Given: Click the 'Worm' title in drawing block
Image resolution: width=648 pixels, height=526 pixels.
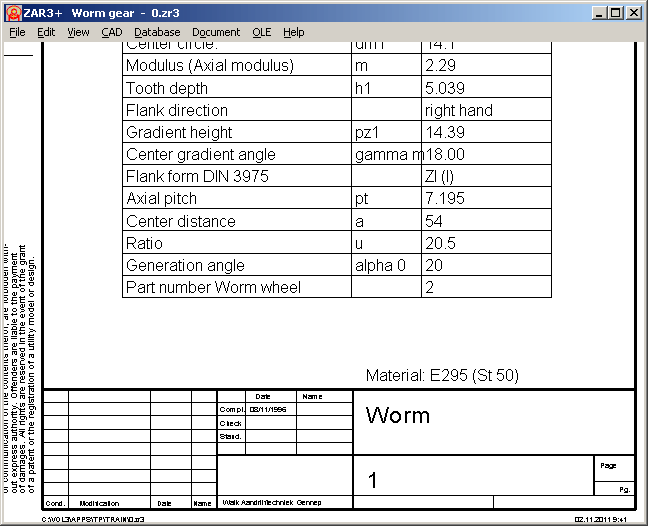Looking at the screenshot, I should tap(398, 416).
